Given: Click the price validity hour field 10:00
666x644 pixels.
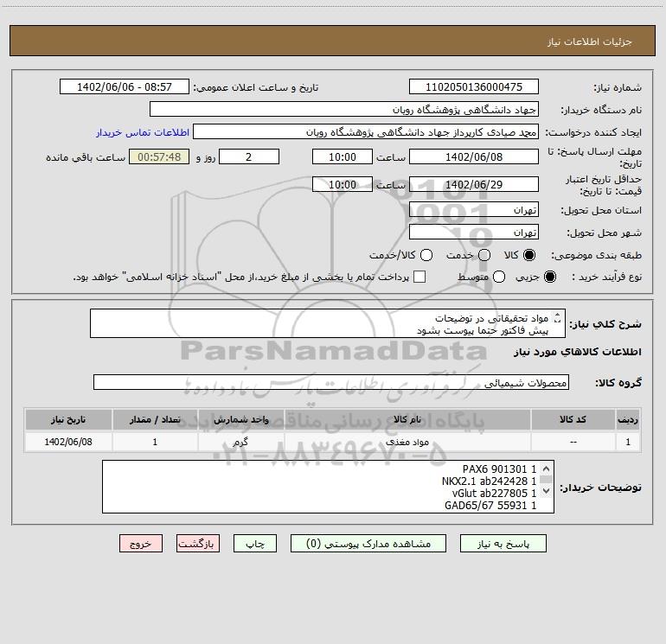Looking at the screenshot, I should 343,184.
